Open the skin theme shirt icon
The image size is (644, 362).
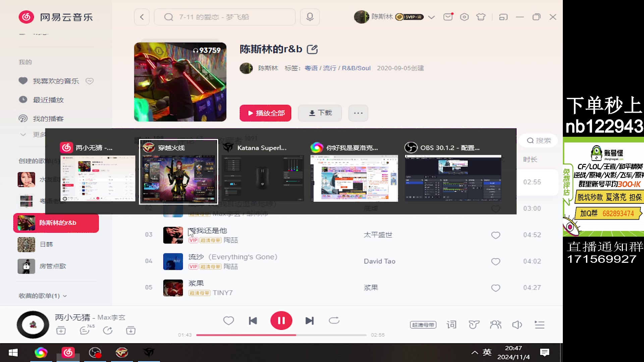[x=481, y=17]
